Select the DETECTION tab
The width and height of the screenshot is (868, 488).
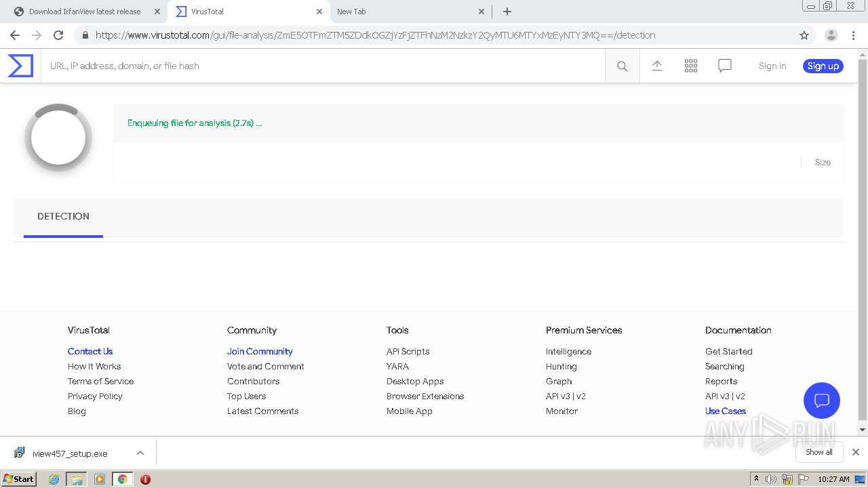pos(63,217)
